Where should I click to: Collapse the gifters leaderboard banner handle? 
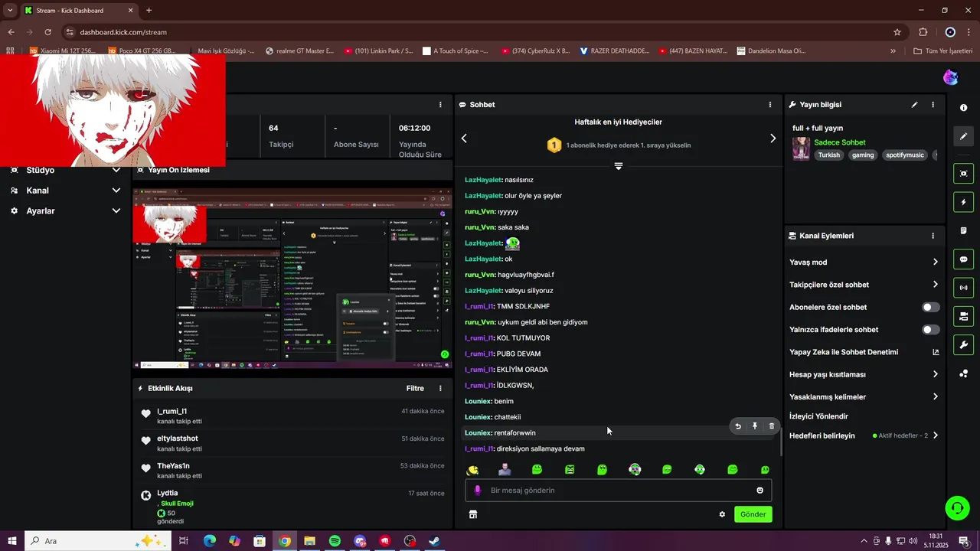click(x=619, y=166)
